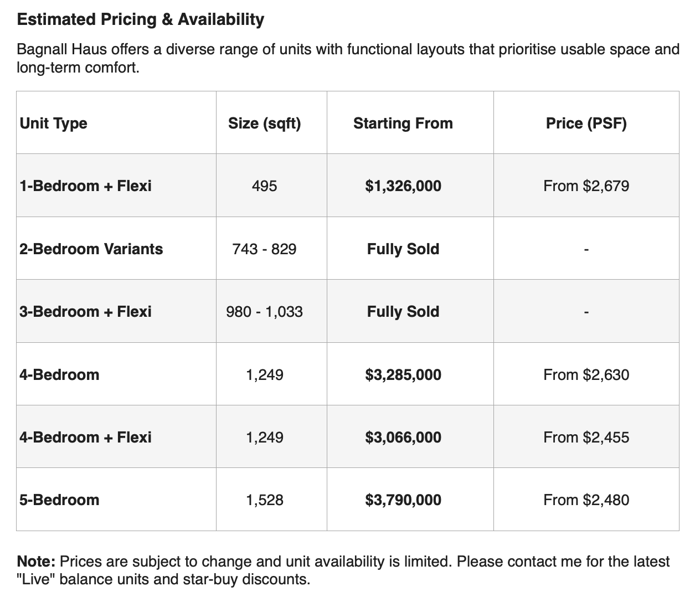Click the $3,066,000 starting price
Image resolution: width=700 pixels, height=607 pixels.
[403, 437]
